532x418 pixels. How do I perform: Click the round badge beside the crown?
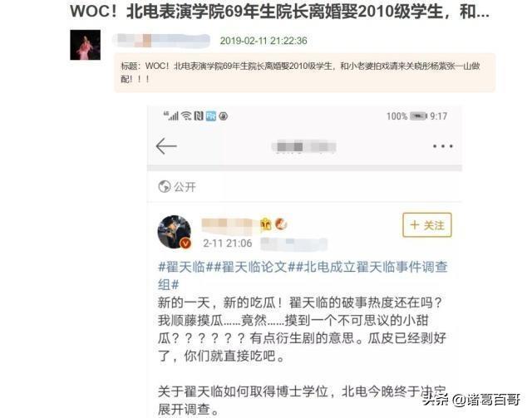[x=281, y=224]
